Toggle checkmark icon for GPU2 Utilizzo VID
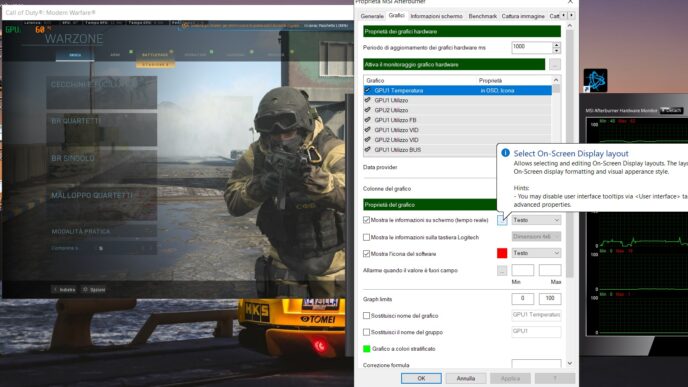The image size is (688, 387). 368,140
